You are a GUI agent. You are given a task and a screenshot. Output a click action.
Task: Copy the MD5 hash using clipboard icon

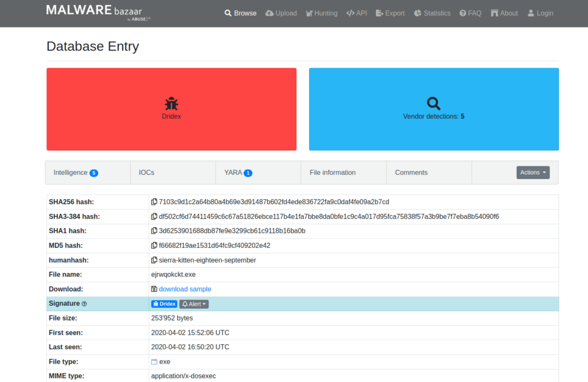tap(154, 245)
